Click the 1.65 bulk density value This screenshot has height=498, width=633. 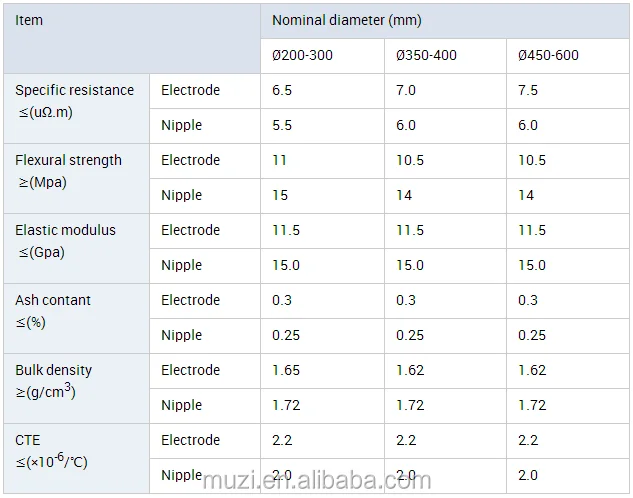pos(286,370)
